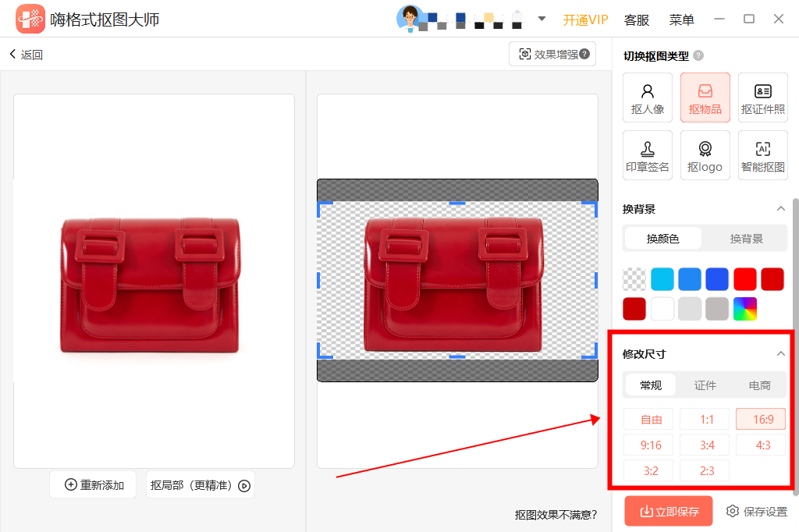
Task: Select the 抠人像 portrait cutout type
Action: click(x=648, y=98)
